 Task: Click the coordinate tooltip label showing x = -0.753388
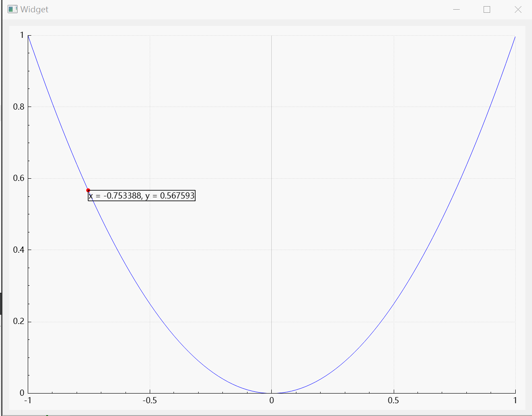coord(142,196)
